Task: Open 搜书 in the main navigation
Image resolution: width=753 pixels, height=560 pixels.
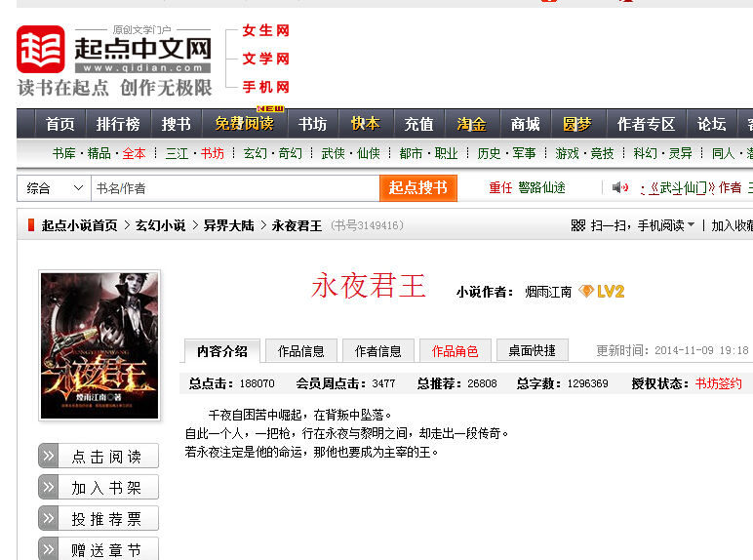Action: point(177,124)
